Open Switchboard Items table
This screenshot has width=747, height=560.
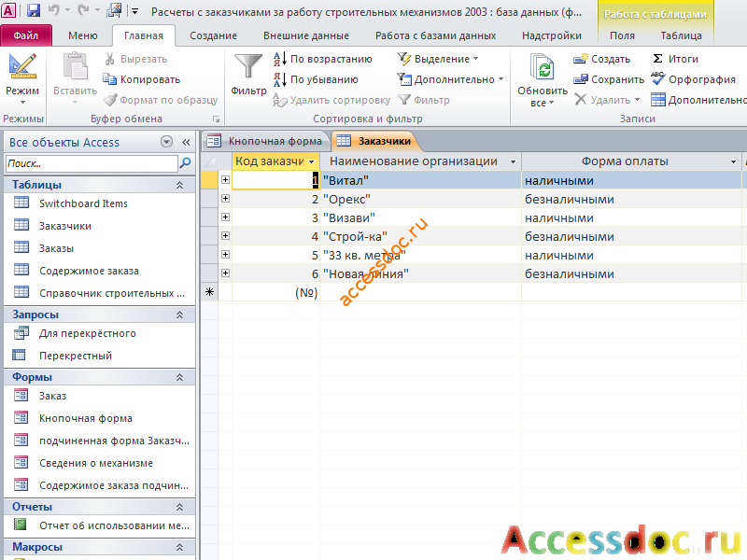click(x=83, y=203)
